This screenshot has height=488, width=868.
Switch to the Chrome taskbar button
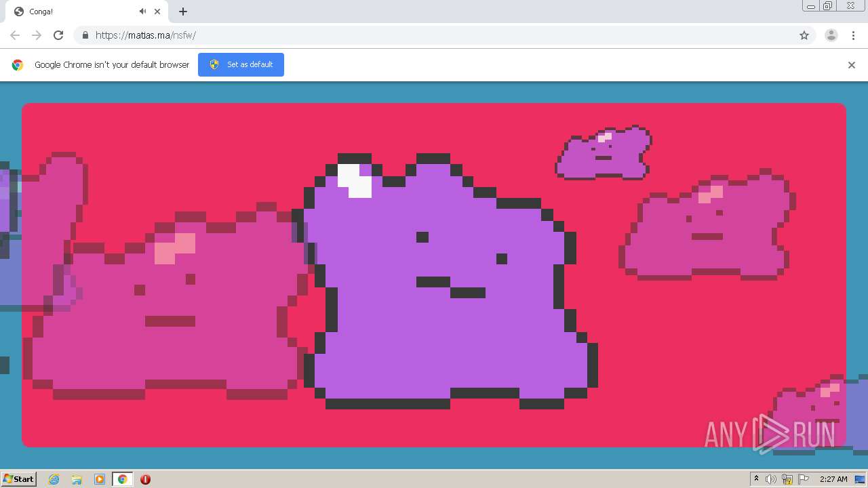pos(122,479)
